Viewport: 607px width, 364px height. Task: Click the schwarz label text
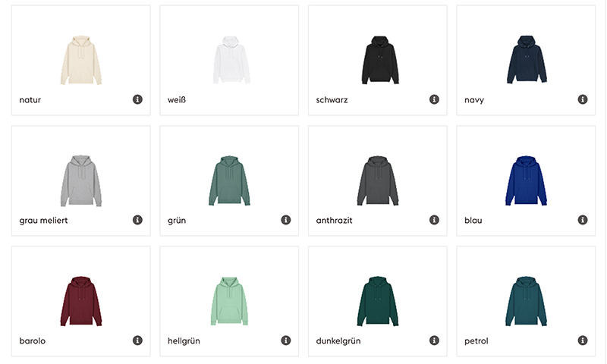click(x=332, y=100)
